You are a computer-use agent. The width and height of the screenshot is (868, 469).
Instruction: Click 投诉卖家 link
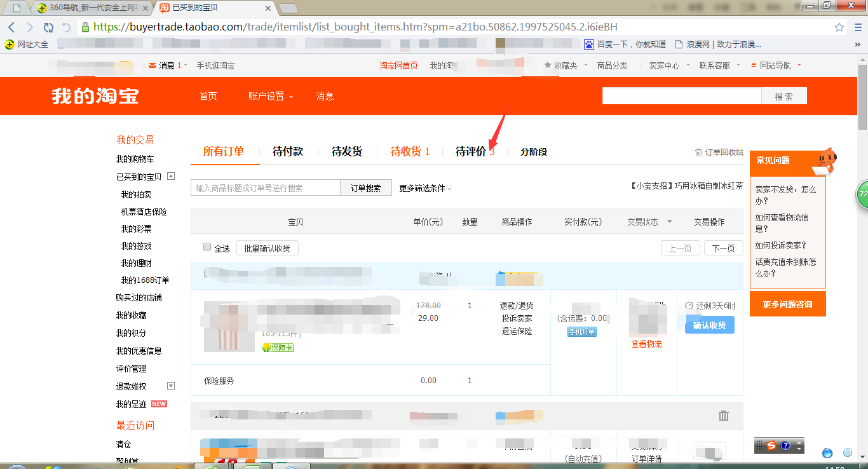pyautogui.click(x=517, y=318)
